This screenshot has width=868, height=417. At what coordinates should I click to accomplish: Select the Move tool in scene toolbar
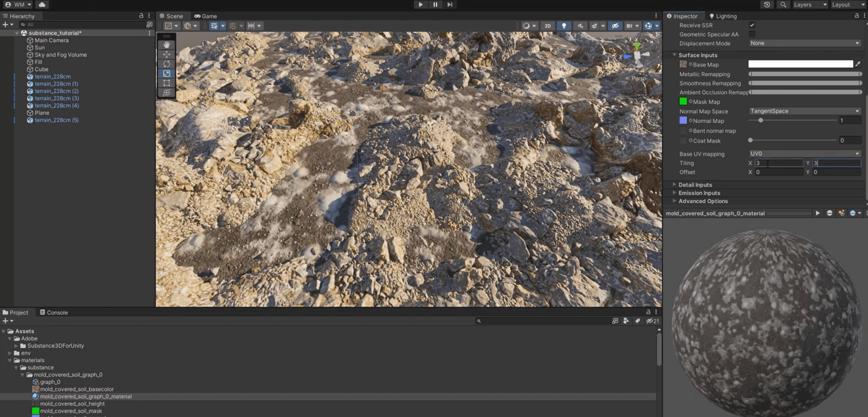tap(167, 54)
